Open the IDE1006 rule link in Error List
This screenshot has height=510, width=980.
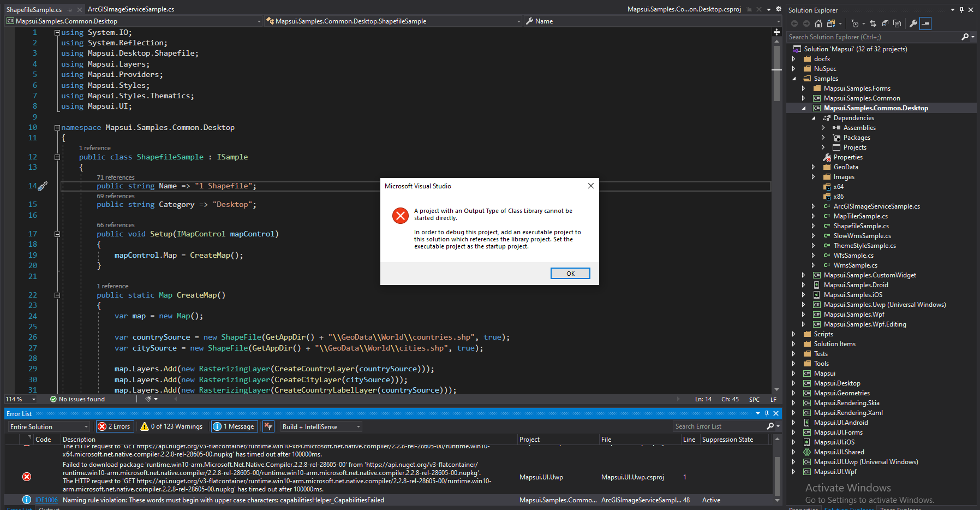coord(46,500)
